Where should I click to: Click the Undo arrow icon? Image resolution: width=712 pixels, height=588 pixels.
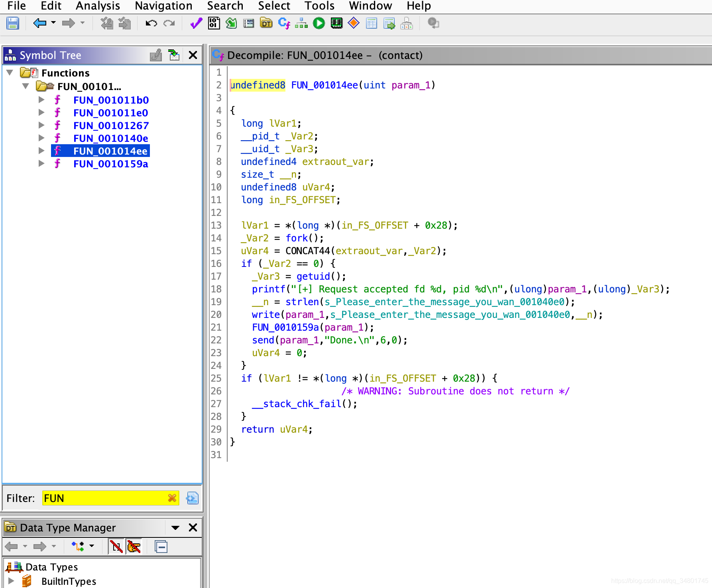click(x=151, y=23)
